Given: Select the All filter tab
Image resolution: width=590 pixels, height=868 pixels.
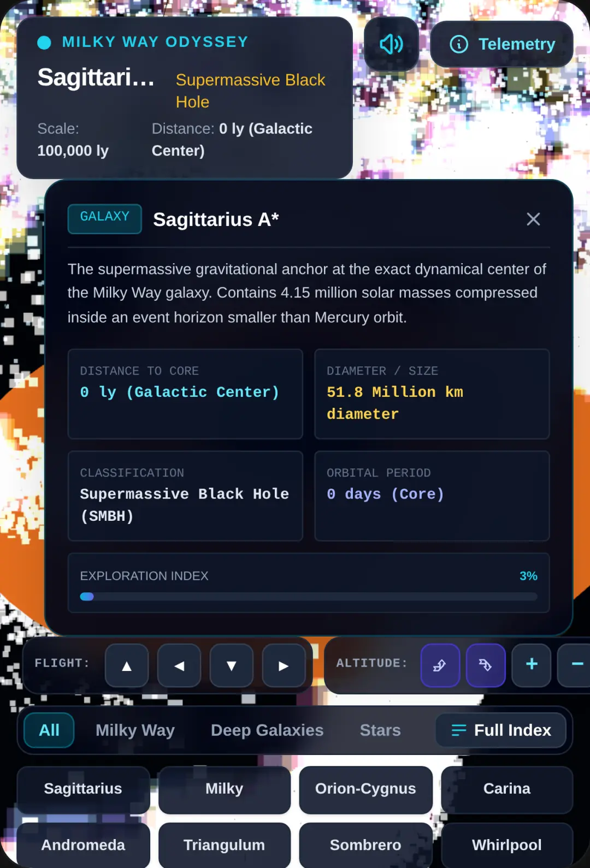Looking at the screenshot, I should tap(49, 730).
